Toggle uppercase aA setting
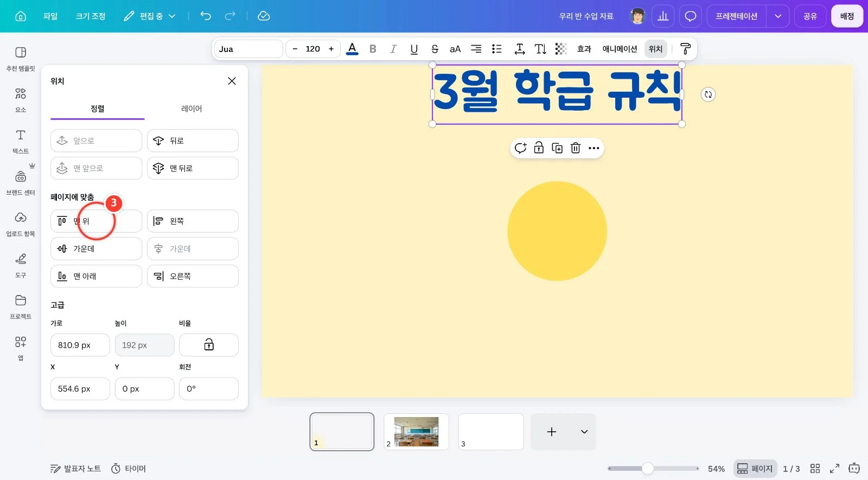 [455, 49]
